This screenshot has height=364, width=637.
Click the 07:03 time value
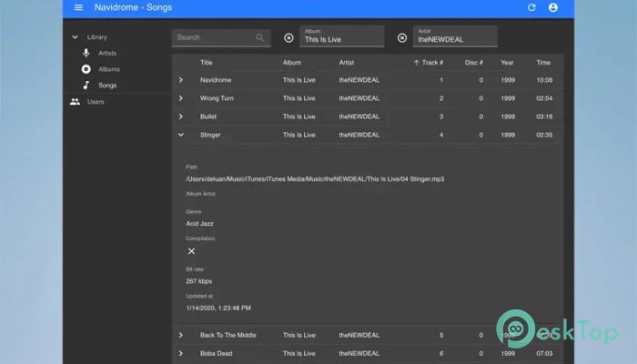click(544, 353)
